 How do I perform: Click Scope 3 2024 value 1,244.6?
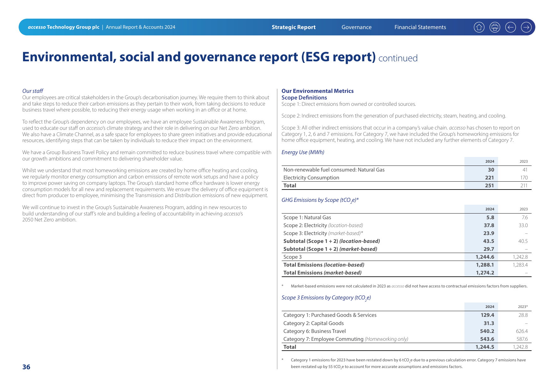click(x=485, y=257)
